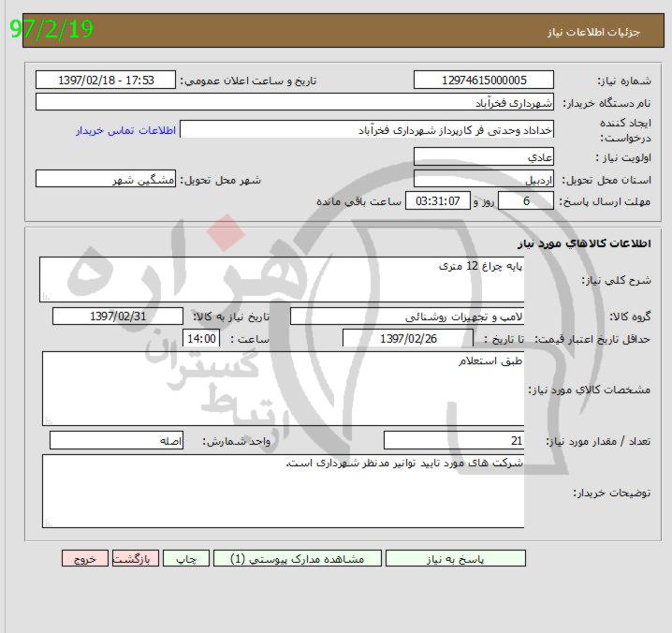Click the استان محل تحویل field اردبیل

pos(483,179)
